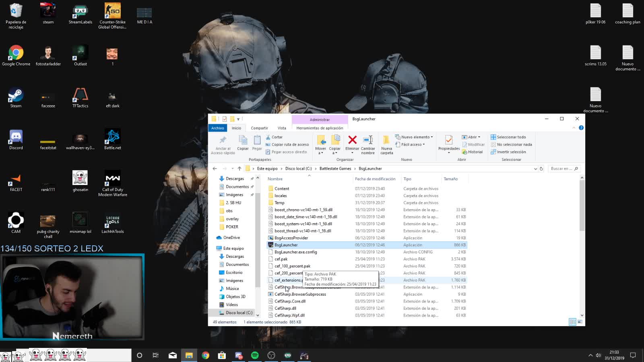644x362 pixels.
Task: Open Spotify from the taskbar
Action: [255, 355]
